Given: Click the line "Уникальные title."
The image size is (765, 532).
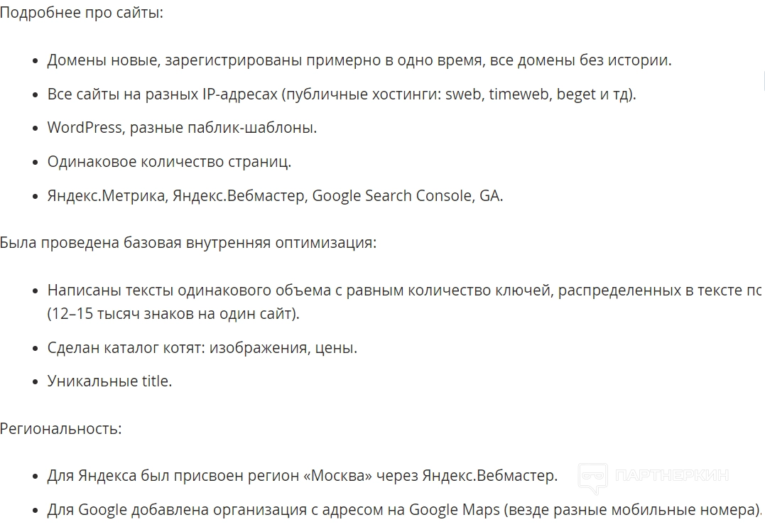Looking at the screenshot, I should tap(109, 381).
